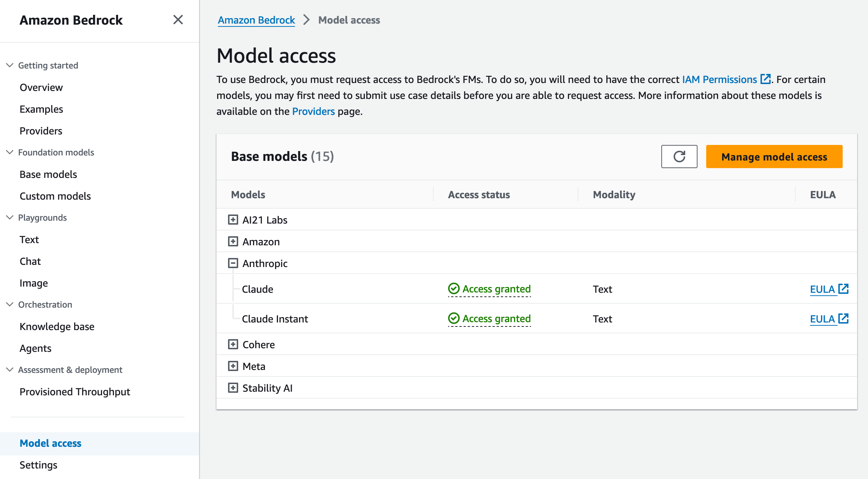Open external link icon beside IAM Permissions
The width and height of the screenshot is (868, 479).
point(765,79)
